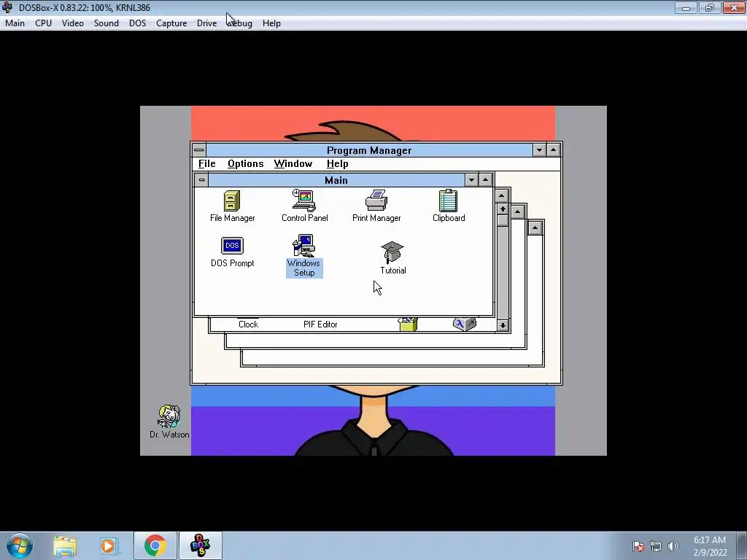Maximize the Program Manager window

553,150
